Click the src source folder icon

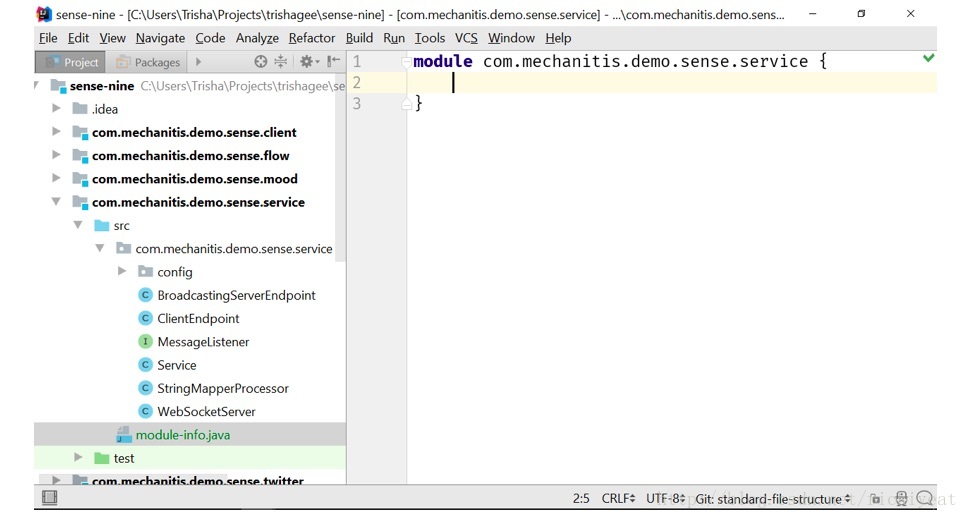tap(101, 225)
